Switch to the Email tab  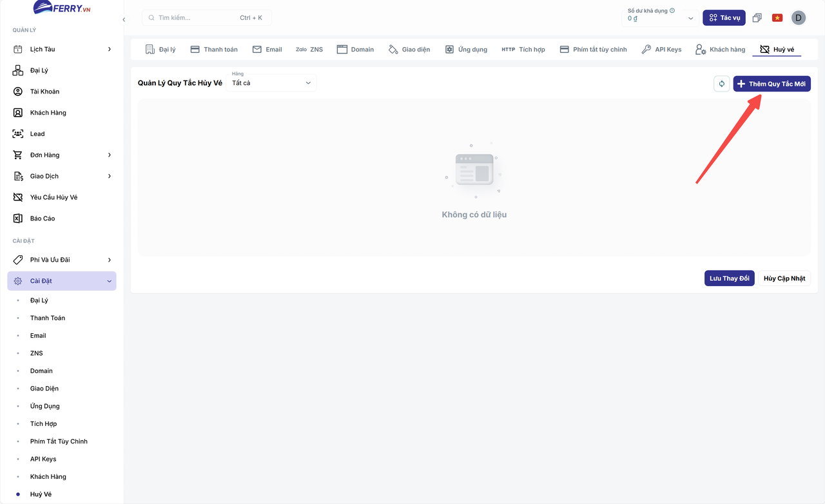coord(267,50)
